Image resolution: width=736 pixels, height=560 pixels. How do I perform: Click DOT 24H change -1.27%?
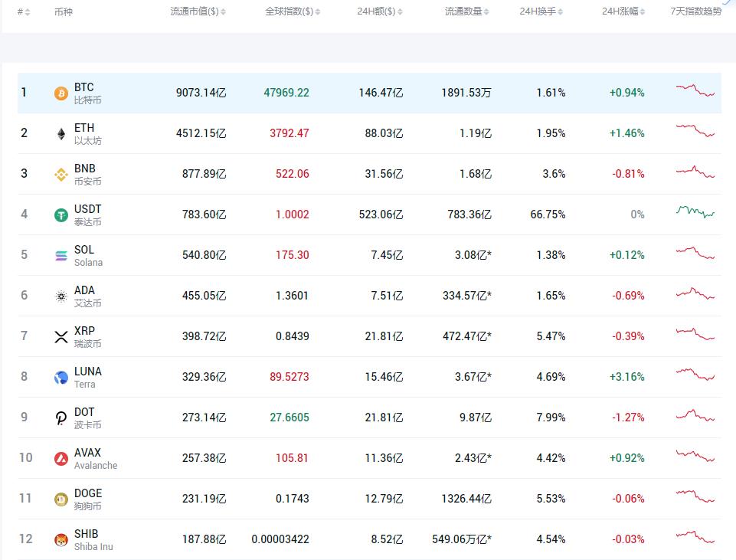tap(628, 418)
